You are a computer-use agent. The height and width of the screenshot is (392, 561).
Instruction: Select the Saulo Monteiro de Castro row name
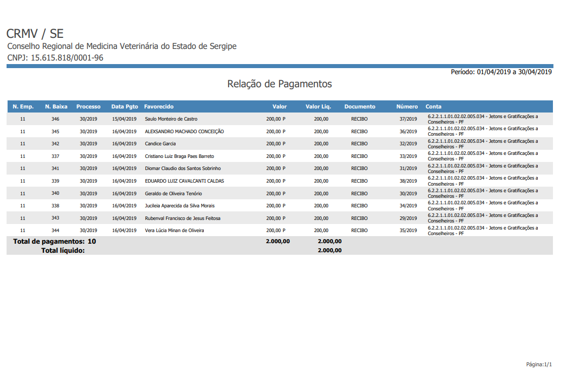click(x=171, y=119)
